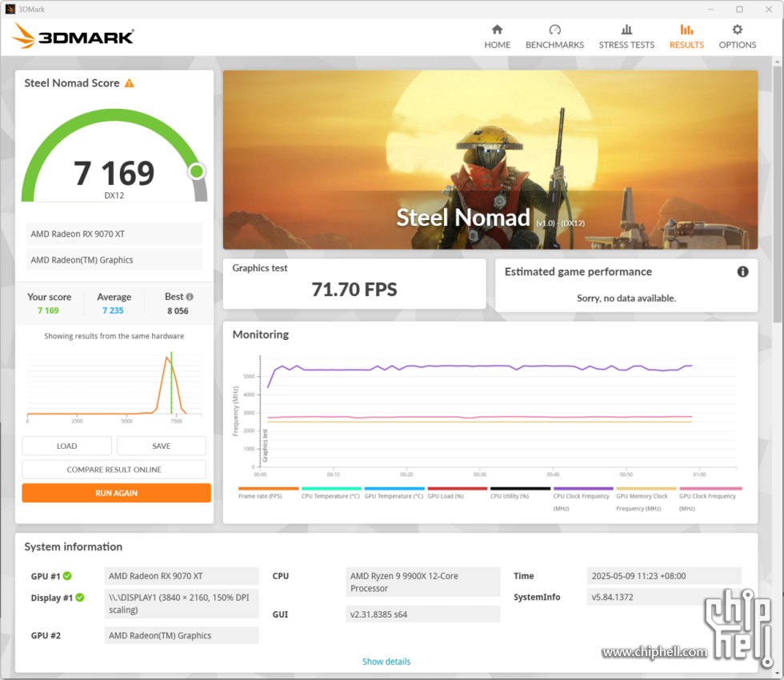Click the GPU #2 AMD Radeon(TM) Graphics field
The image size is (784, 680).
point(182,635)
